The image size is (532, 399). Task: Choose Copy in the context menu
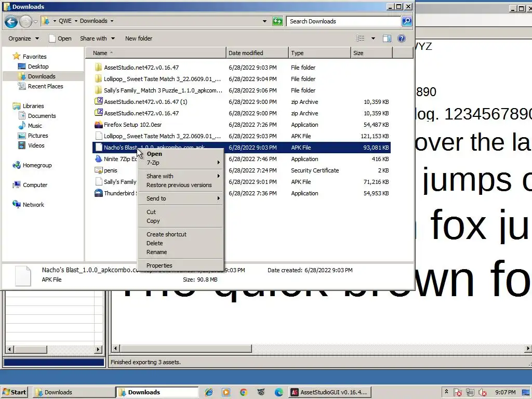(x=180, y=221)
